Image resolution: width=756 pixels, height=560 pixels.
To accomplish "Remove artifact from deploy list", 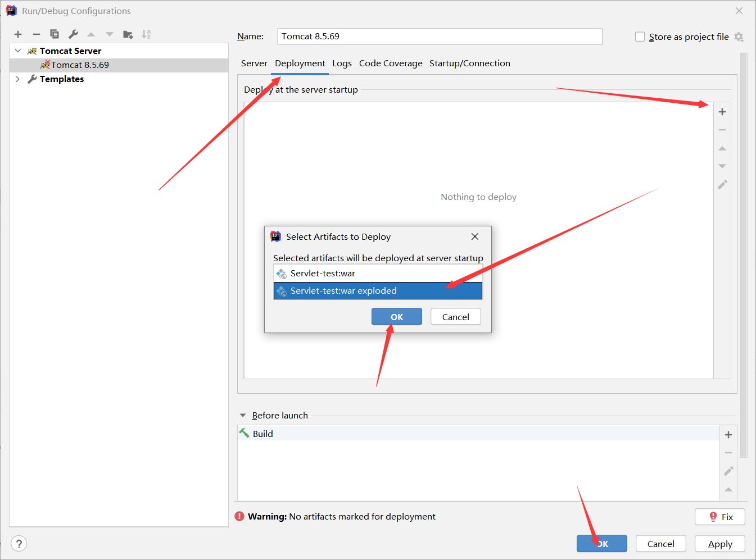I will [722, 130].
